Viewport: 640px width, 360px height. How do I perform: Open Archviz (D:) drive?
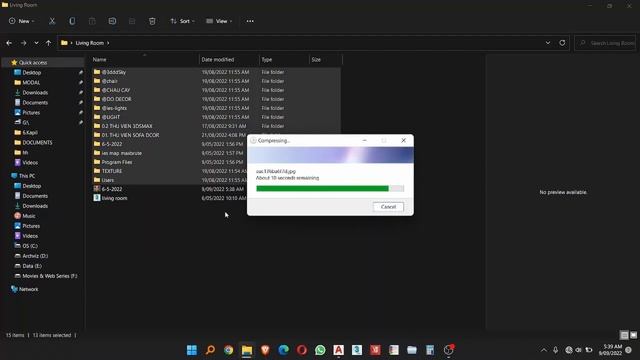[35, 256]
